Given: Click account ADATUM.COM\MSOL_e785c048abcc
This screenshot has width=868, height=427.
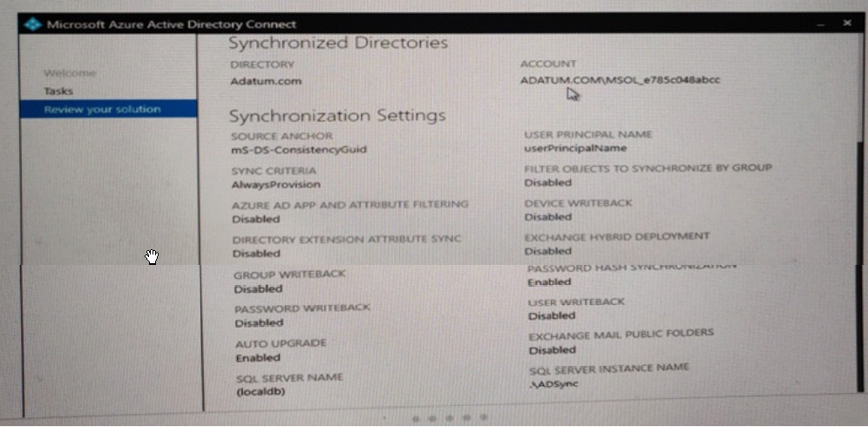Looking at the screenshot, I should click(620, 80).
